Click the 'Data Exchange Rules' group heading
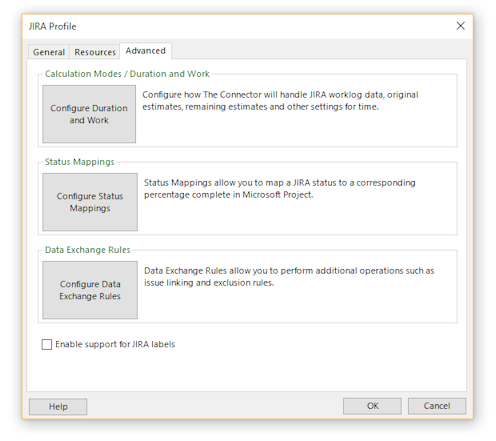 [x=88, y=250]
